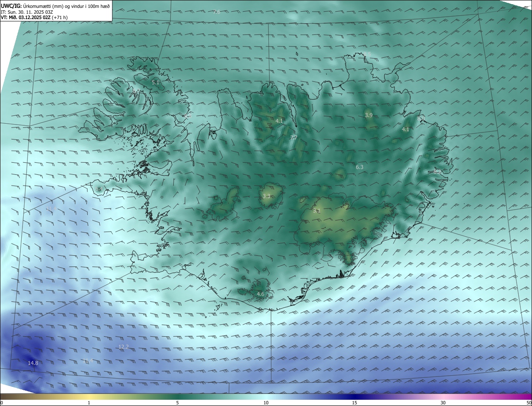Click the 50 tick on the color scale
Viewport: 532px width, 406px height.
point(529,403)
